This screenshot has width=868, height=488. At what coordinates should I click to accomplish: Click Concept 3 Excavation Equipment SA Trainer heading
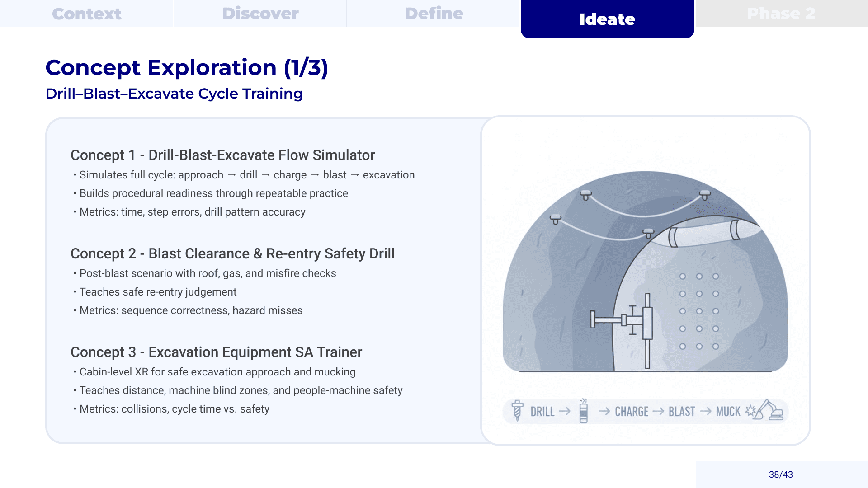point(216,352)
